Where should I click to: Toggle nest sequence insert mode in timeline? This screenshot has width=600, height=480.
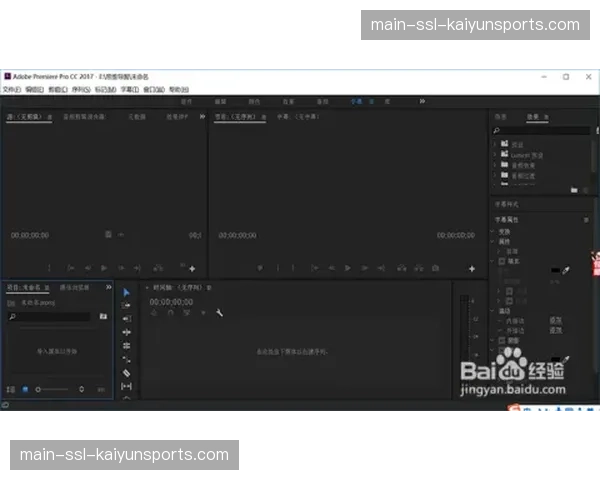click(154, 313)
